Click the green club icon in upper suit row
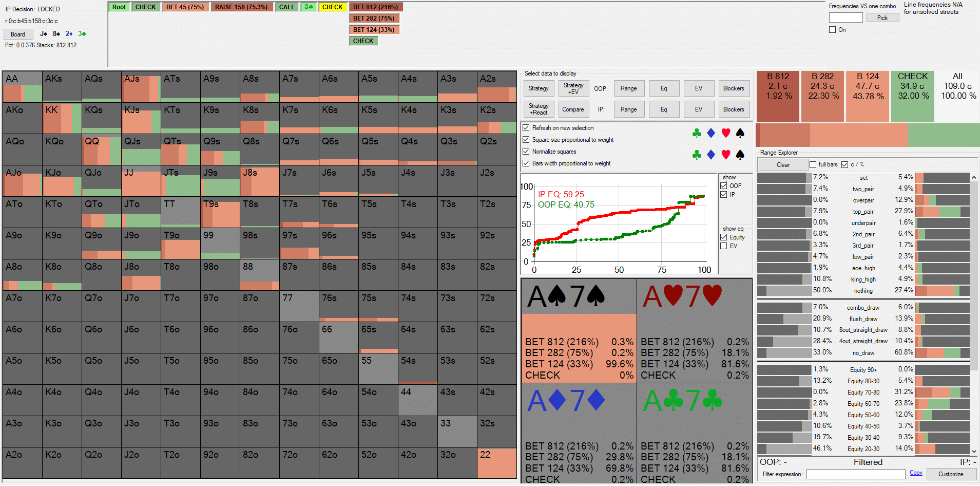This screenshot has width=980, height=486. click(x=697, y=134)
